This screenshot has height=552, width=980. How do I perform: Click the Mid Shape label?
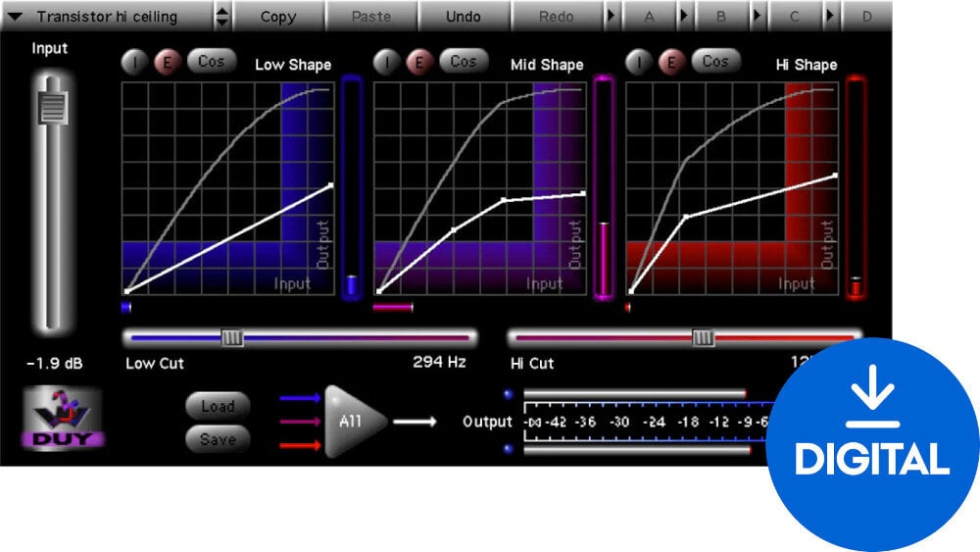[547, 65]
